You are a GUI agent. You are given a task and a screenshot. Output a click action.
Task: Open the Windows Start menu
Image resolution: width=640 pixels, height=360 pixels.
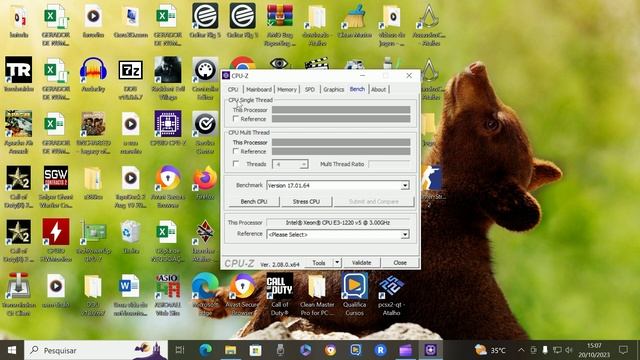12,350
